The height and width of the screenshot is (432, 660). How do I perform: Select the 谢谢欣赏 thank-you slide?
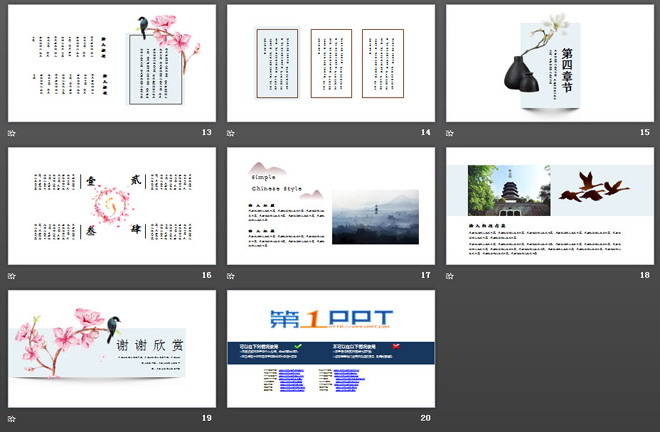pyautogui.click(x=111, y=348)
